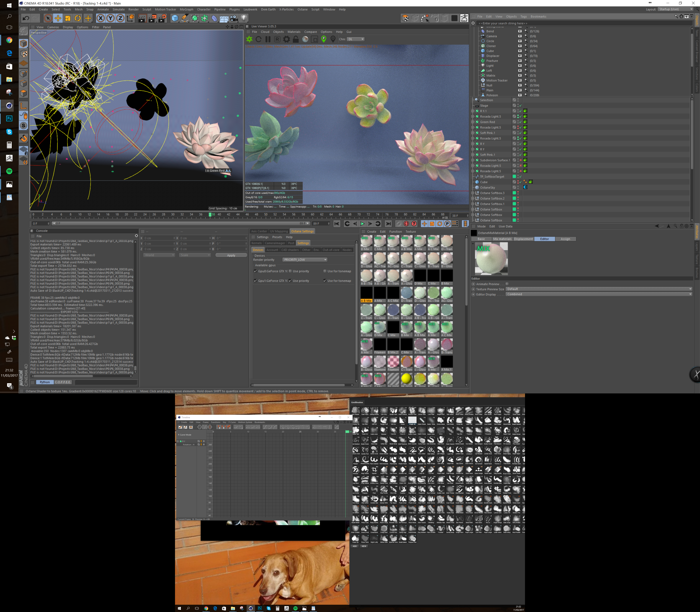Image resolution: width=700 pixels, height=612 pixels.
Task: Click the Apply button in coordinates
Action: pyautogui.click(x=231, y=255)
